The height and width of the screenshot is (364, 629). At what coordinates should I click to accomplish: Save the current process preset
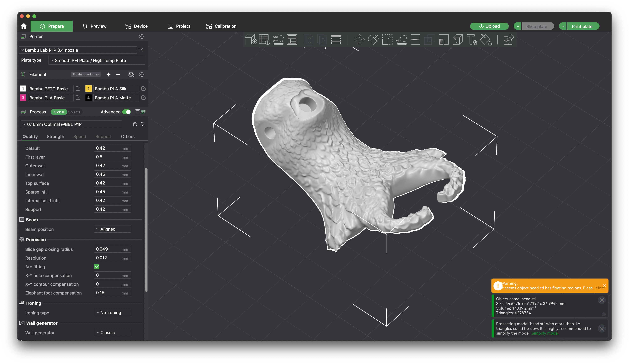pos(135,124)
